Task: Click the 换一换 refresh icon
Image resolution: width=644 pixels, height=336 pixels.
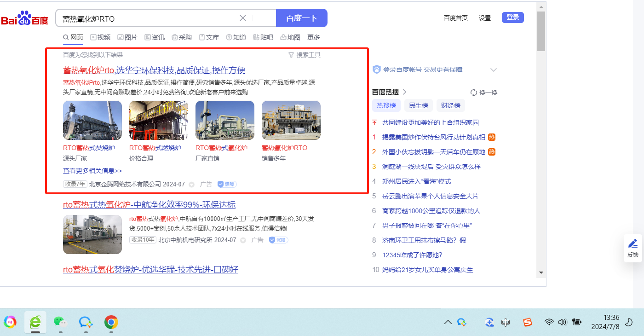Action: point(474,93)
